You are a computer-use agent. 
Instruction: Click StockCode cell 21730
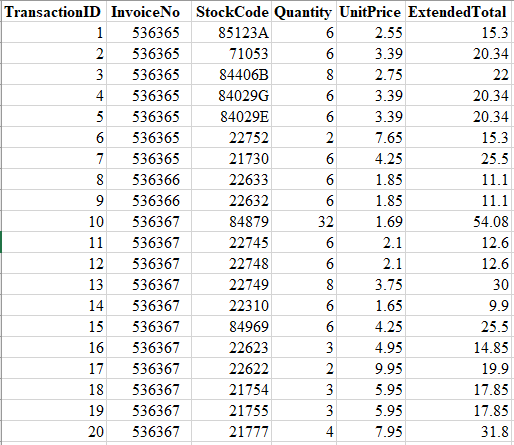[232, 159]
